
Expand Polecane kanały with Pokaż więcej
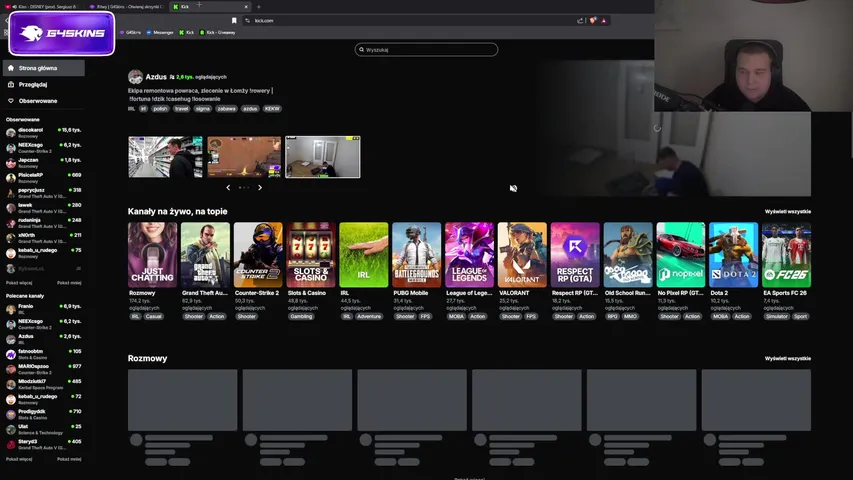pyautogui.click(x=19, y=459)
